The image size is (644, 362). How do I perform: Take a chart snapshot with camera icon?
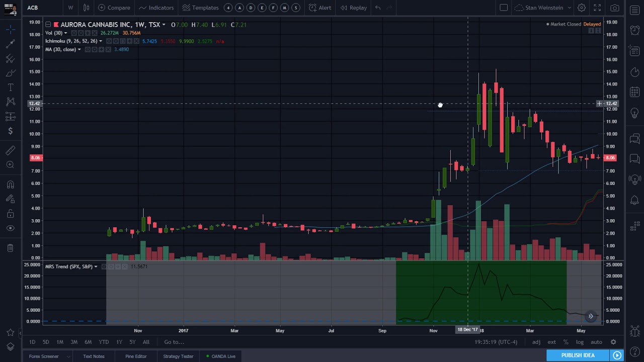tap(615, 8)
